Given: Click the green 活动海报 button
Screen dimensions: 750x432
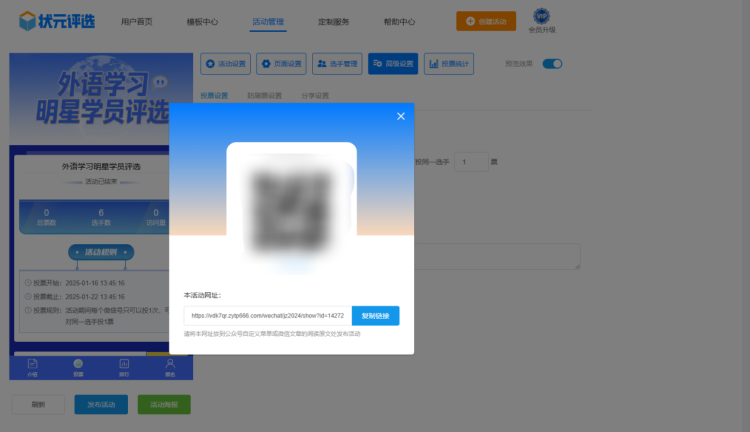Looking at the screenshot, I should pyautogui.click(x=163, y=405).
